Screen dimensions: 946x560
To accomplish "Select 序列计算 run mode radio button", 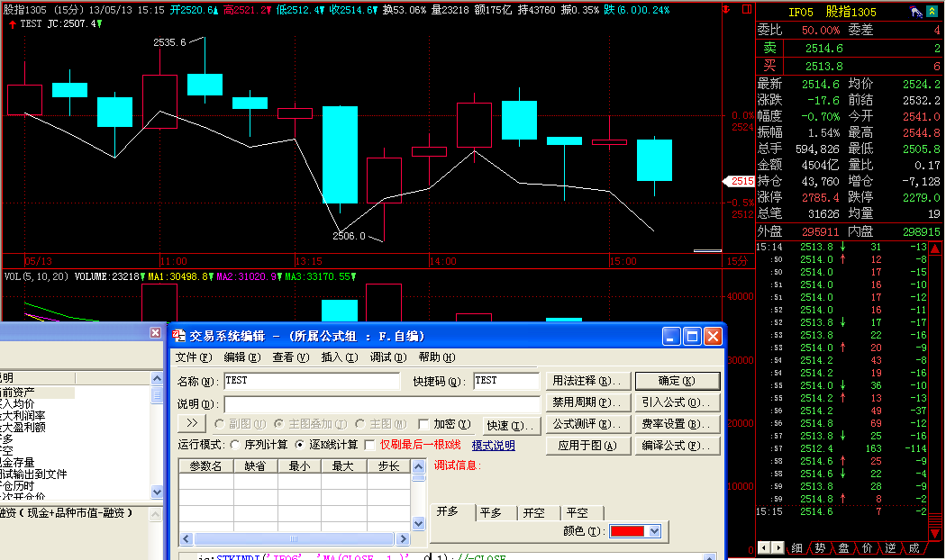I will pos(235,445).
